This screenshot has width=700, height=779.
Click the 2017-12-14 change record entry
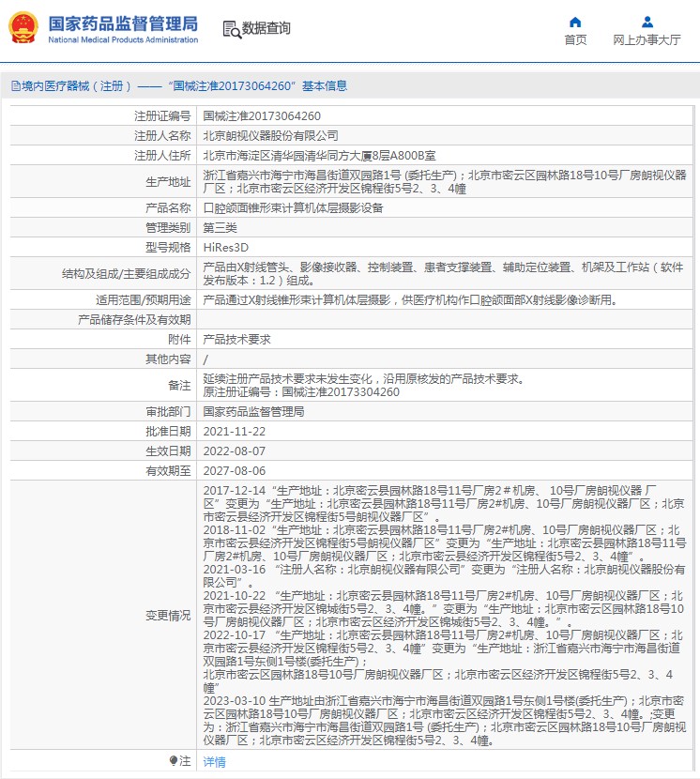[x=444, y=504]
